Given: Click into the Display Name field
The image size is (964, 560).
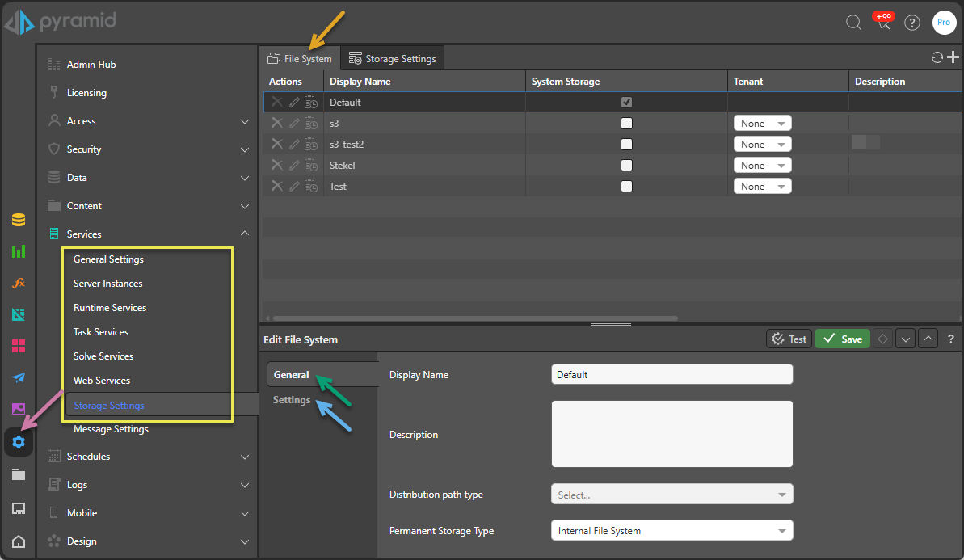Looking at the screenshot, I should point(671,375).
